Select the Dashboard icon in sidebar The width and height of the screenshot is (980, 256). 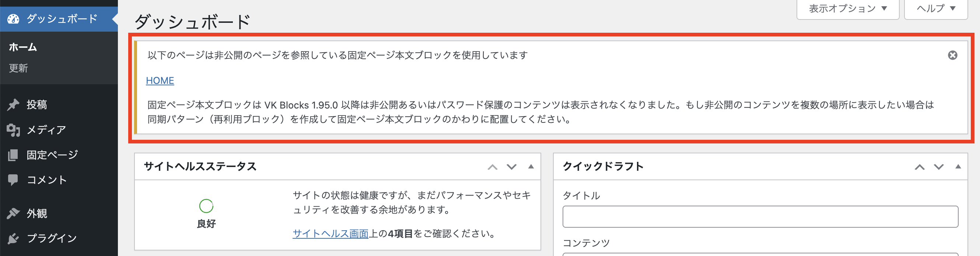coord(14,18)
